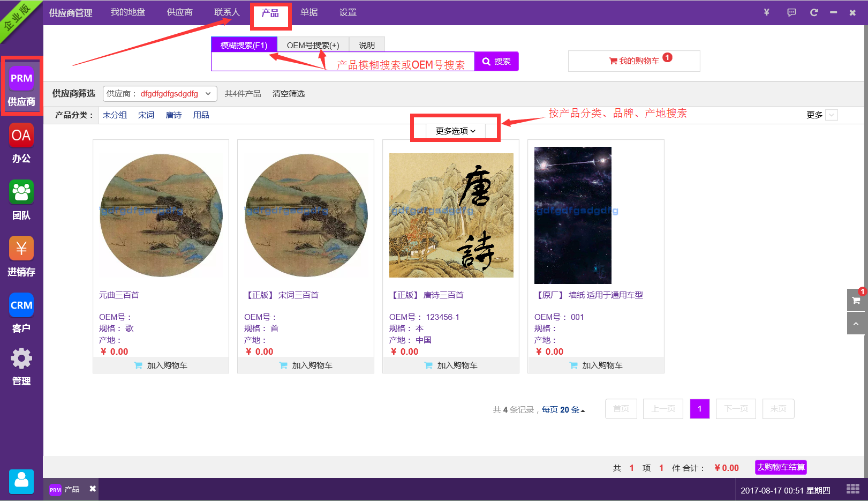The image size is (868, 501).
Task: Click the yen currency icon in title bar
Action: (766, 12)
